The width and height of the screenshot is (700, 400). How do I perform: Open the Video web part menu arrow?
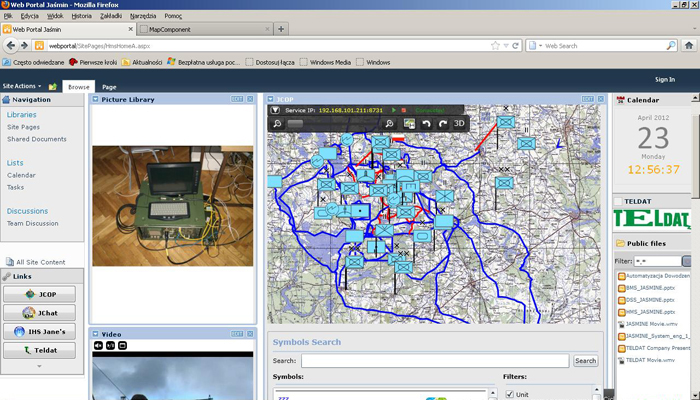pyautogui.click(x=95, y=334)
